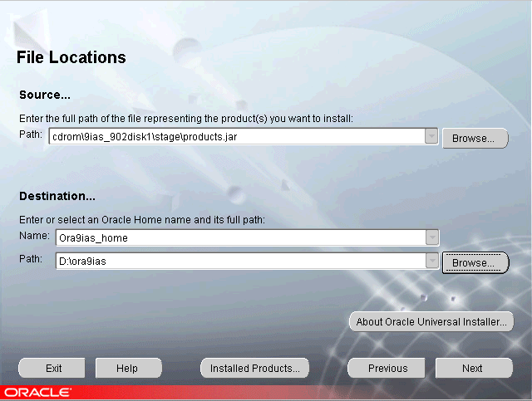Go back with Previous button
532x401 pixels.
[387, 368]
